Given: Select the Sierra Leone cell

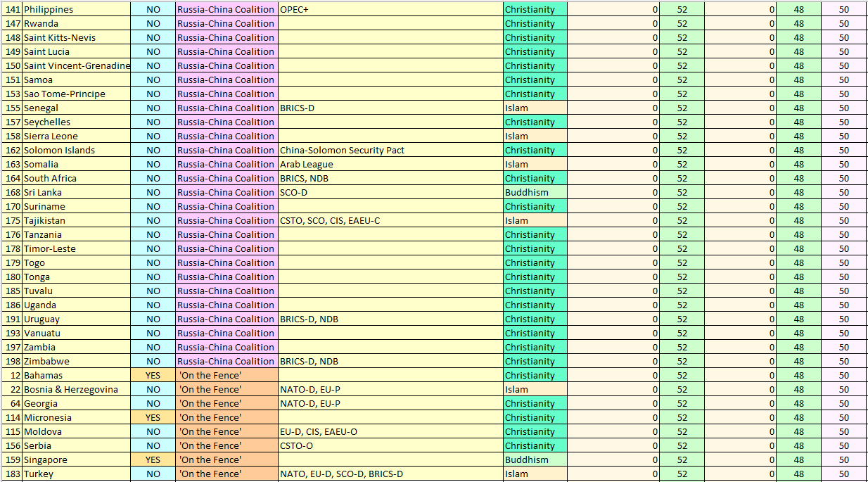Looking at the screenshot, I should coord(77,137).
